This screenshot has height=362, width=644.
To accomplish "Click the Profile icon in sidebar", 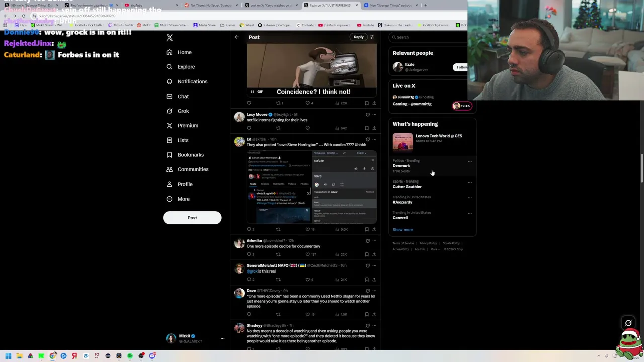I will [x=169, y=184].
